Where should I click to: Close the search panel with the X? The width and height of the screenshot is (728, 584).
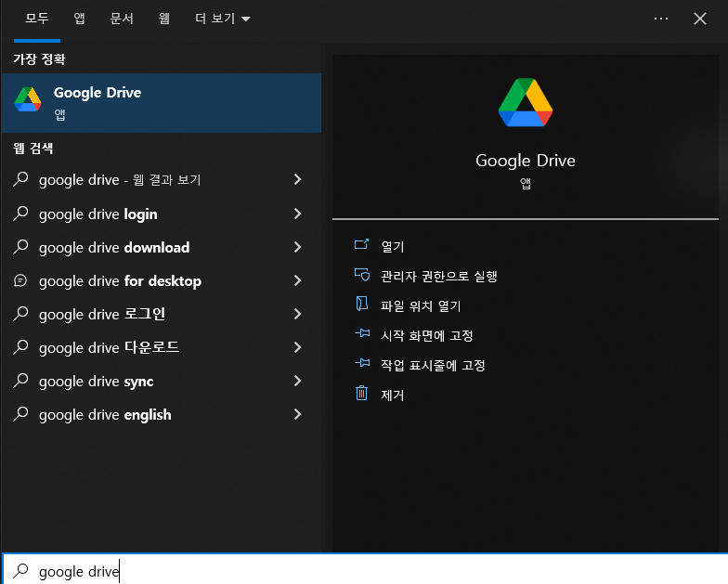click(700, 19)
